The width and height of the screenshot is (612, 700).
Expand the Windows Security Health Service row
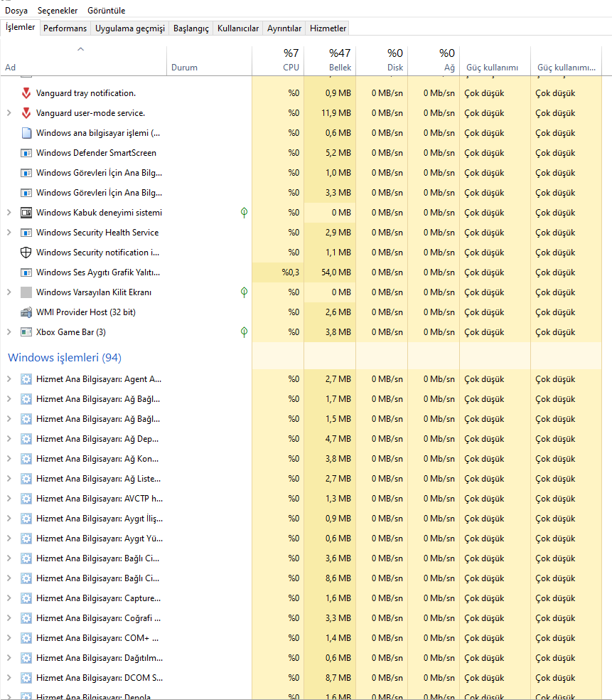[x=9, y=233]
